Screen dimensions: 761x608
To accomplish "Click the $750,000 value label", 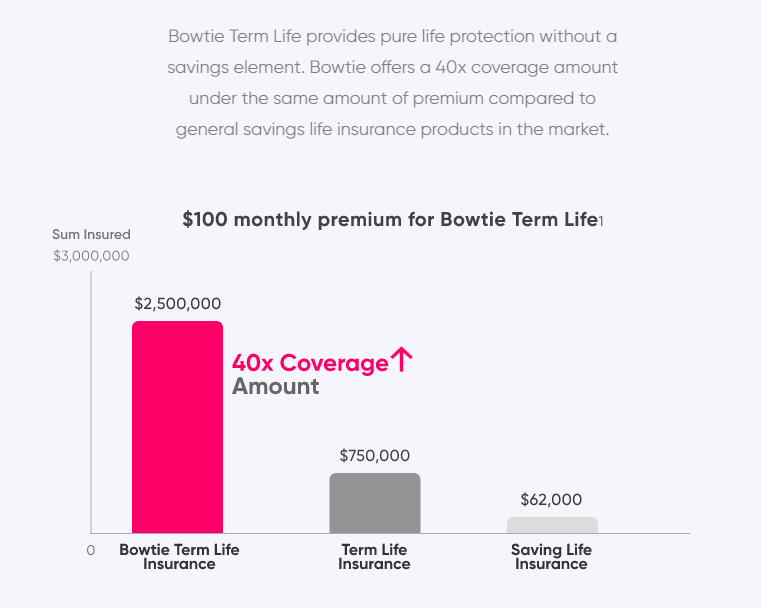I will (375, 456).
